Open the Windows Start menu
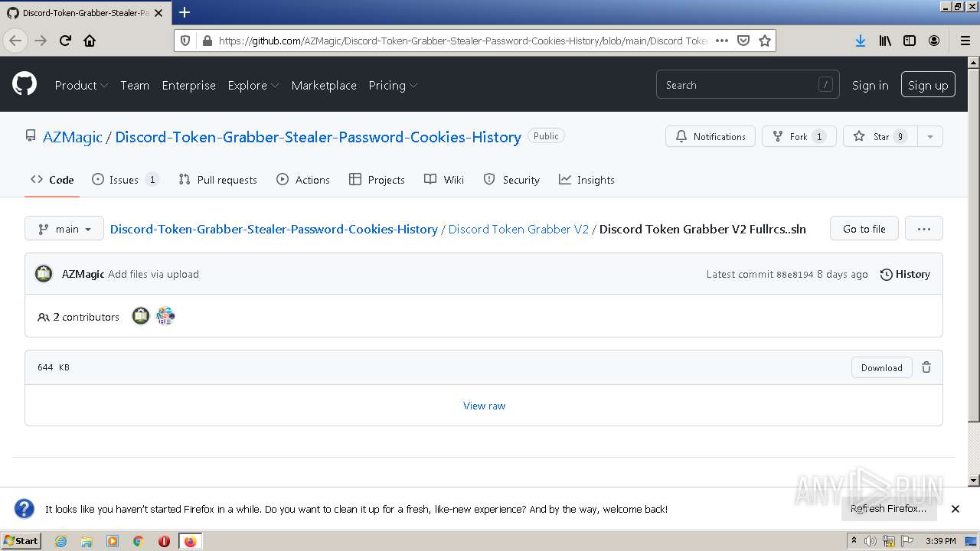Viewport: 980px width, 551px height. coord(21,541)
